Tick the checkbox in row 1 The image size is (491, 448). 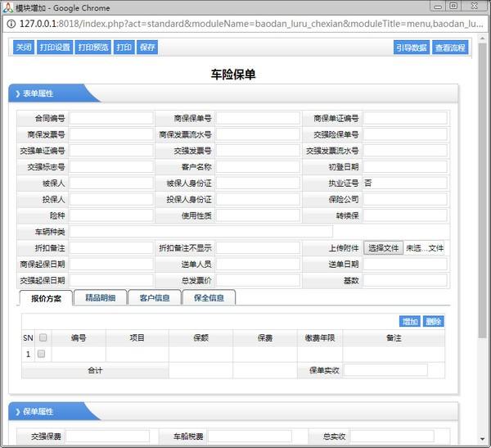[43, 354]
